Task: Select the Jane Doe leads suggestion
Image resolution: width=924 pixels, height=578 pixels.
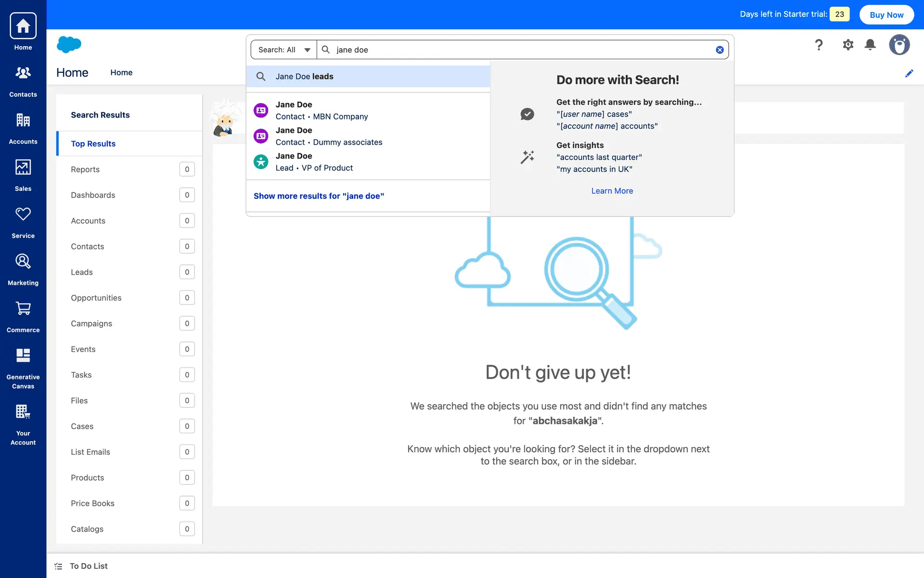Action: click(305, 77)
